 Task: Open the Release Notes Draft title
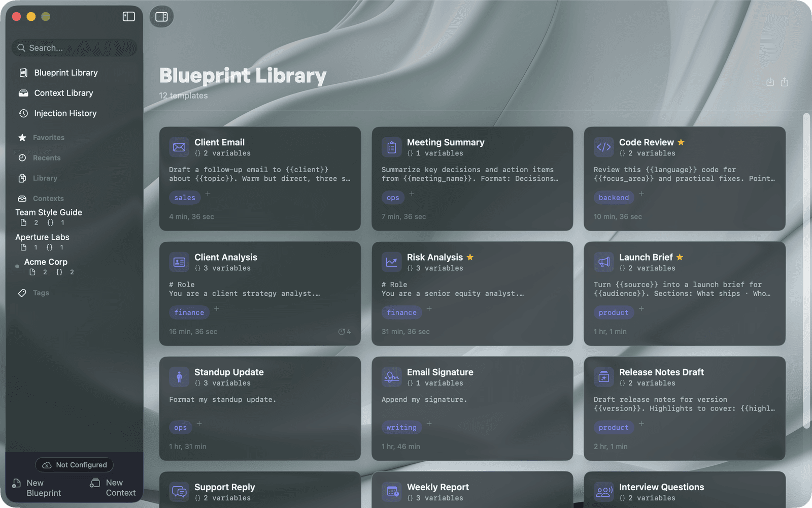coord(661,372)
